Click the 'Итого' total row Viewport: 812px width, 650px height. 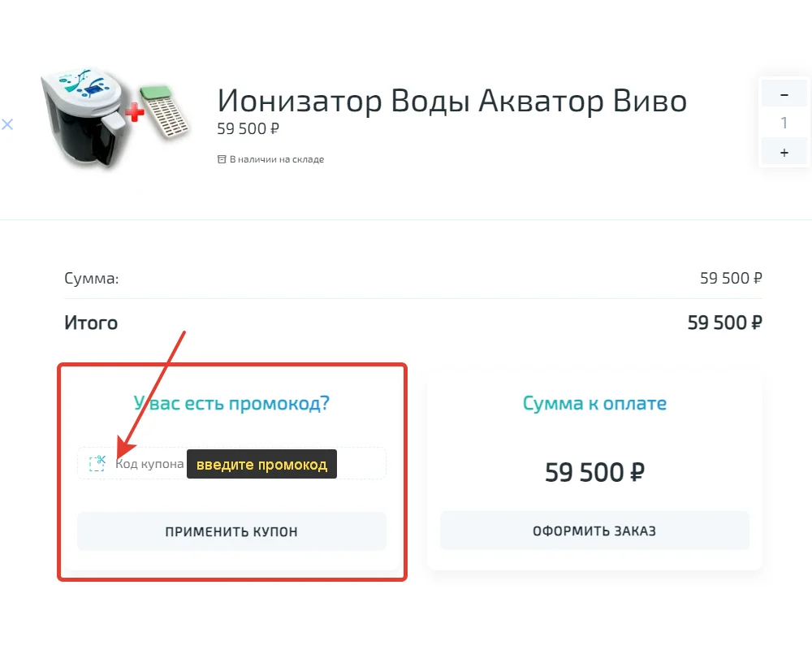point(91,323)
